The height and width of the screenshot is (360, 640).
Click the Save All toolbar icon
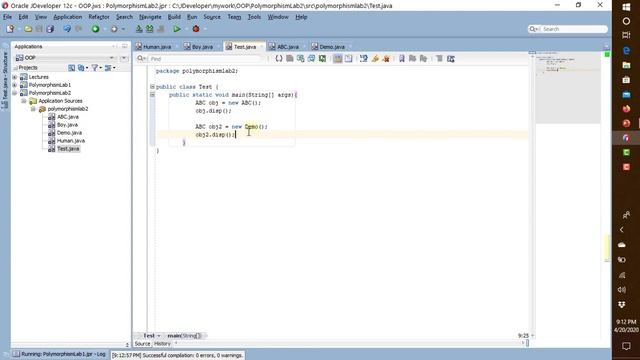coord(50,29)
